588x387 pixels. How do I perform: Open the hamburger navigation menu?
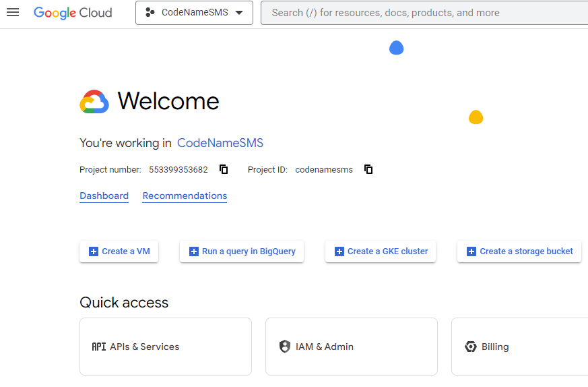tap(13, 13)
